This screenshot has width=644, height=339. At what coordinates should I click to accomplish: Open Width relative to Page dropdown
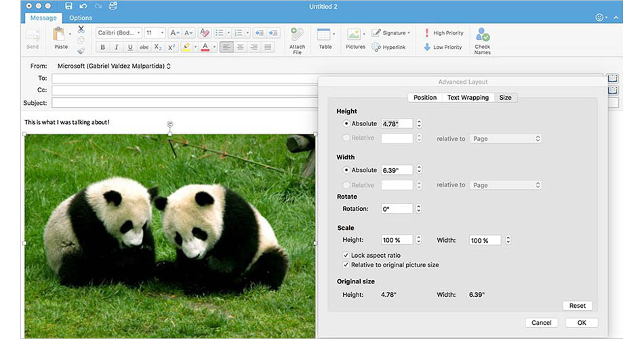(x=506, y=185)
